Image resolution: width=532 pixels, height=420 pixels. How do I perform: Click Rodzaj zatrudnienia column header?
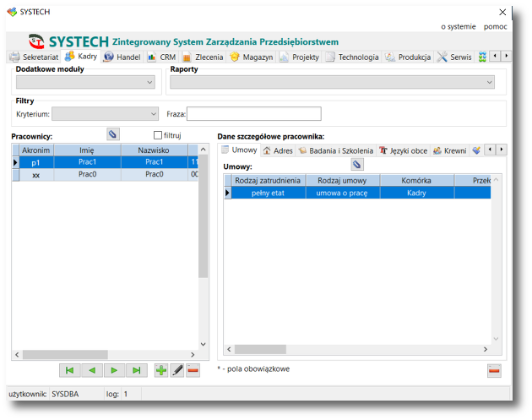pos(268,181)
